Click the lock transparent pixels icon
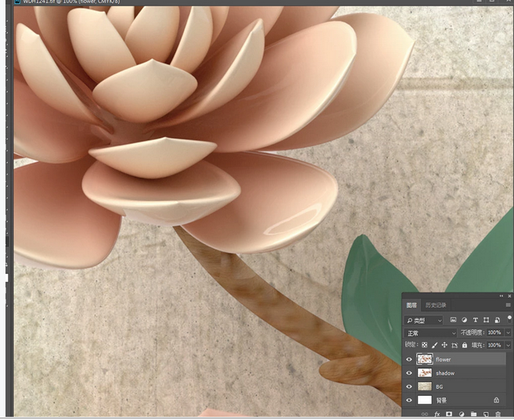This screenshot has width=514, height=420. (x=425, y=345)
